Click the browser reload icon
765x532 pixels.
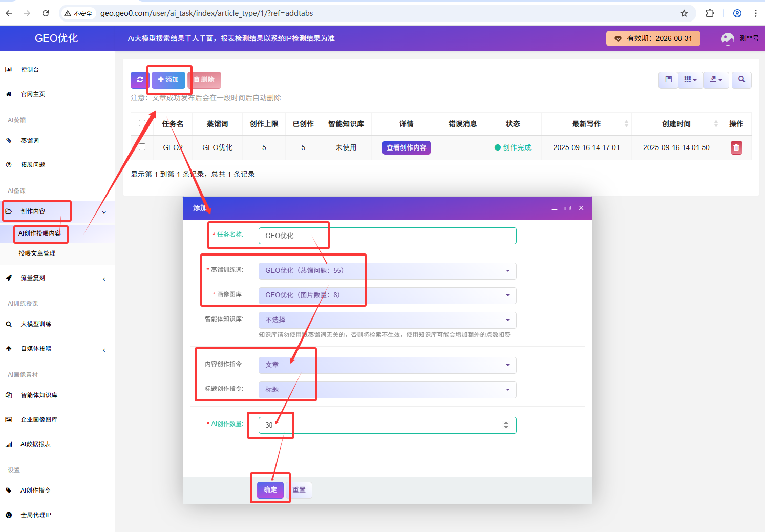pyautogui.click(x=46, y=13)
